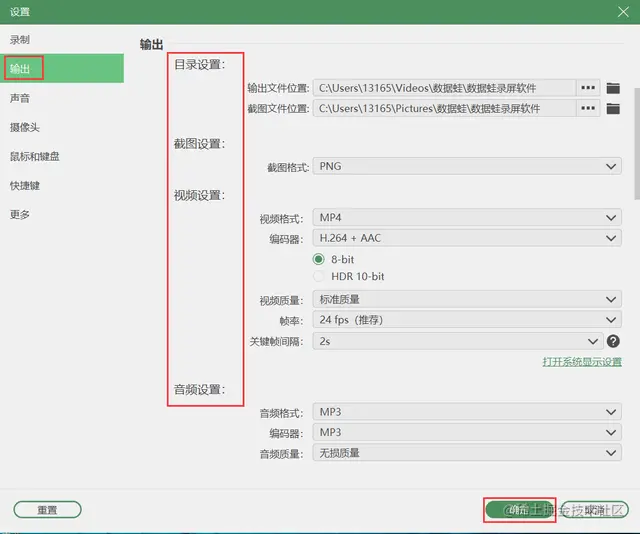
Task: Open the 声音 settings tab
Action: pyautogui.click(x=62, y=98)
